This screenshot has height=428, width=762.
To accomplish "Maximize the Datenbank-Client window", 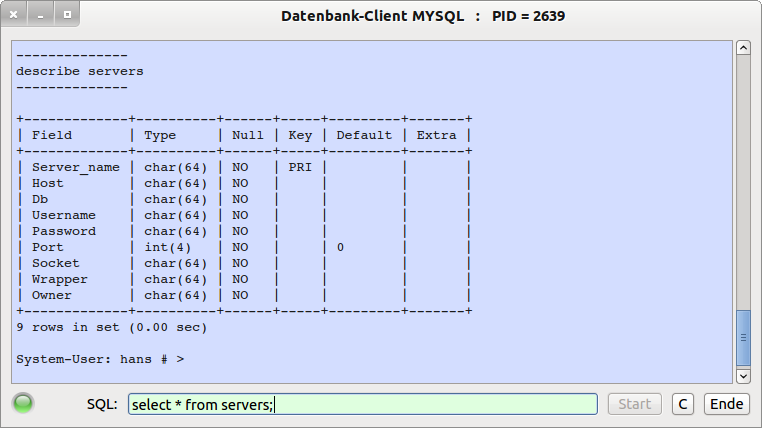I will click(66, 17).
